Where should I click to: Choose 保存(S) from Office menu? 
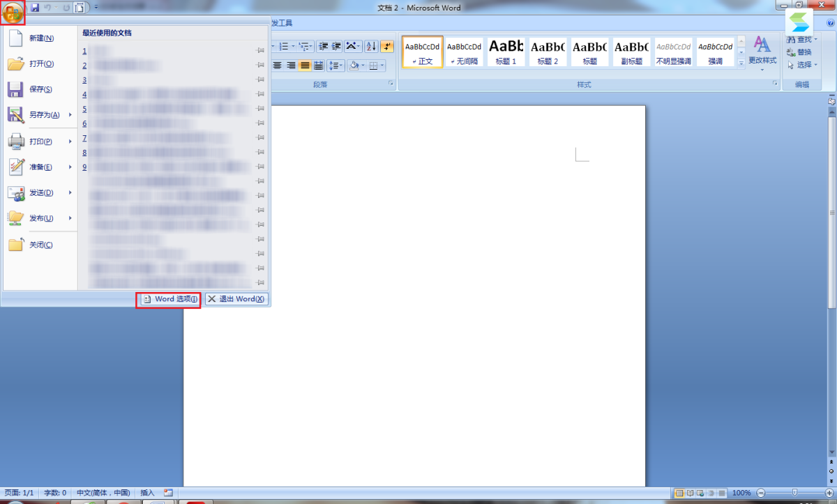click(40, 90)
